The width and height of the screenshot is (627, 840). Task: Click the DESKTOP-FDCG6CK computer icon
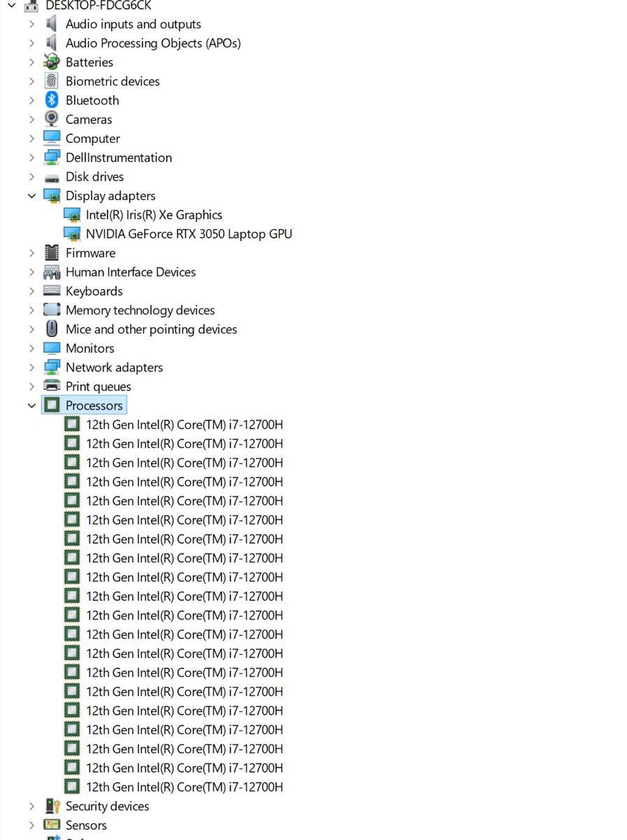point(31,6)
